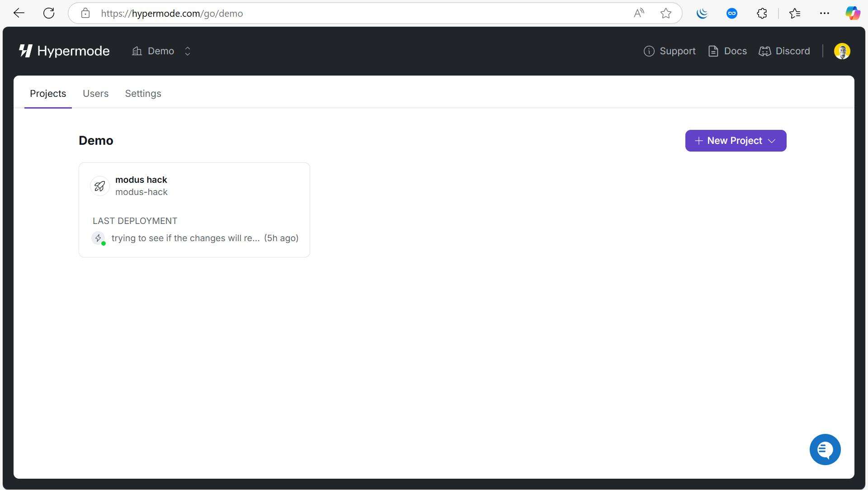Click the '(5h ago)' timestamp
This screenshot has width=868, height=490.
281,238
